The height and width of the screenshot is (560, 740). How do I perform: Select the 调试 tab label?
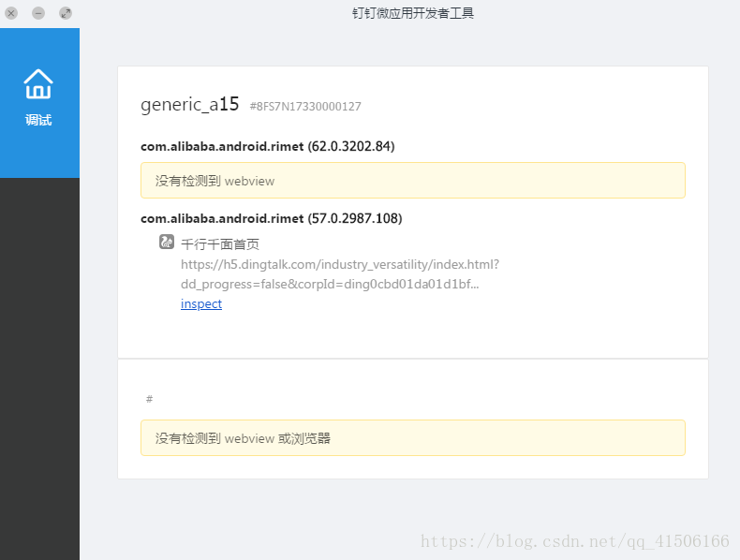pyautogui.click(x=38, y=120)
